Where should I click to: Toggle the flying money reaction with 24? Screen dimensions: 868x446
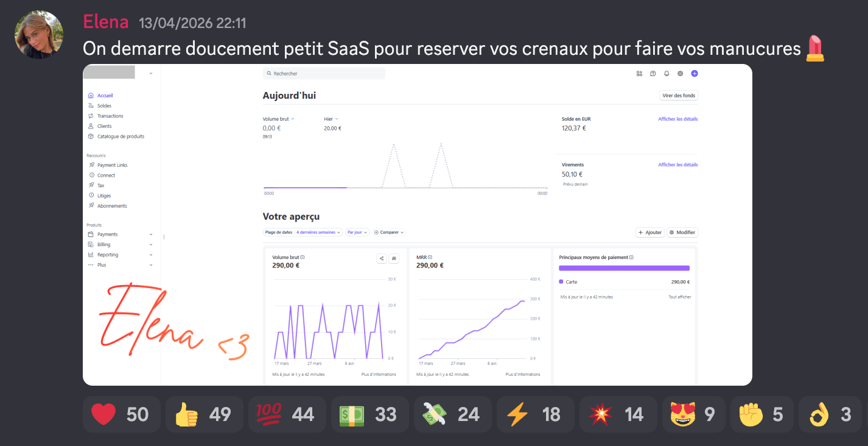[452, 414]
